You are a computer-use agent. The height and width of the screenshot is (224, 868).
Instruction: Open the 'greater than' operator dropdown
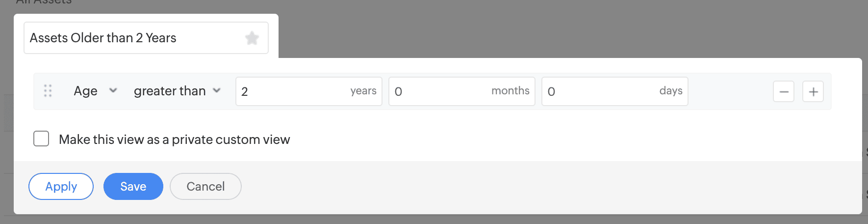pyautogui.click(x=170, y=91)
